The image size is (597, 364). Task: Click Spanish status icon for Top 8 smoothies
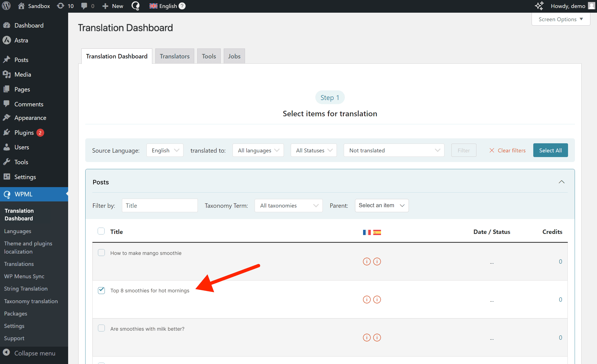(x=377, y=300)
